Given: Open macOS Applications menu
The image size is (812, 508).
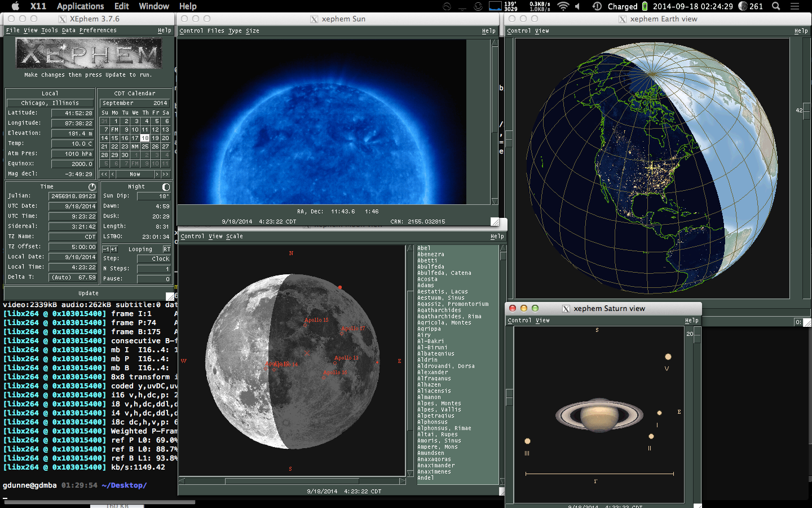Looking at the screenshot, I should point(81,6).
